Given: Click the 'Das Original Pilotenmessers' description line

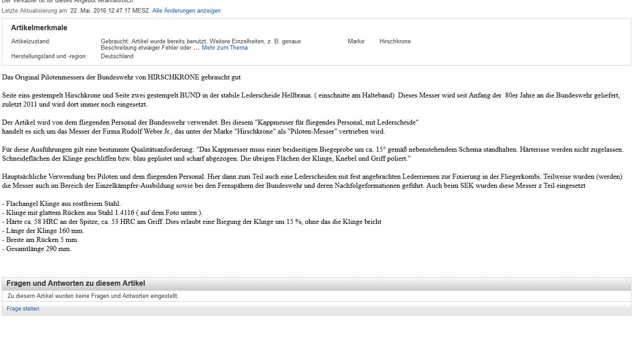Looking at the screenshot, I should 121,77.
